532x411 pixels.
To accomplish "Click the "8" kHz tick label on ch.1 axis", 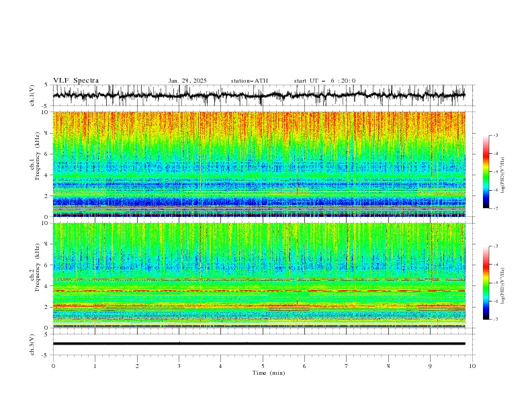I will coord(47,133).
